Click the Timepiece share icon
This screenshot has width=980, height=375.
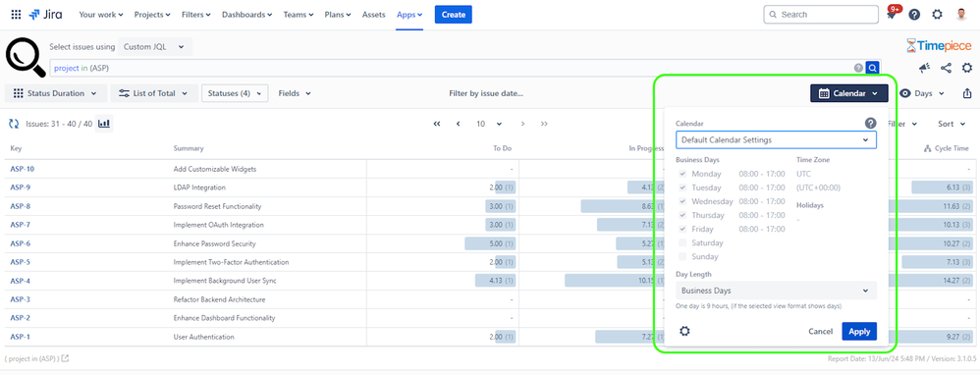pyautogui.click(x=946, y=68)
